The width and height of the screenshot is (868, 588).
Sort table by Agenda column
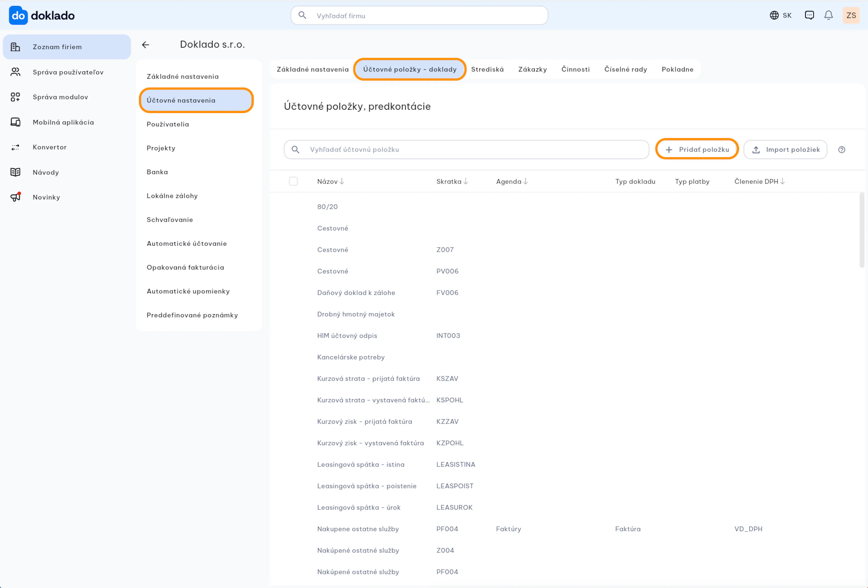click(512, 181)
